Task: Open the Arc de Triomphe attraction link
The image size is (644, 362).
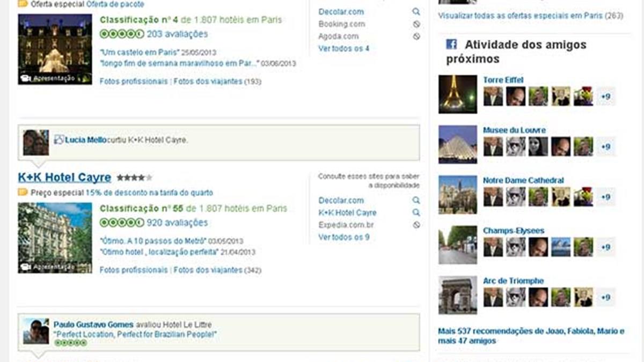Action: 513,281
